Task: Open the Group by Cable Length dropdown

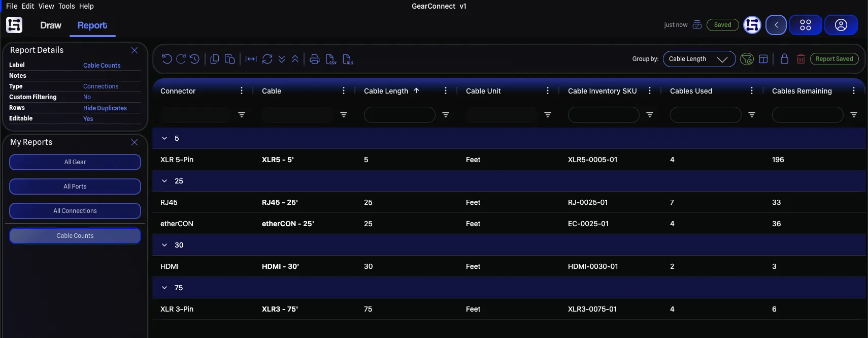Action: coord(699,59)
